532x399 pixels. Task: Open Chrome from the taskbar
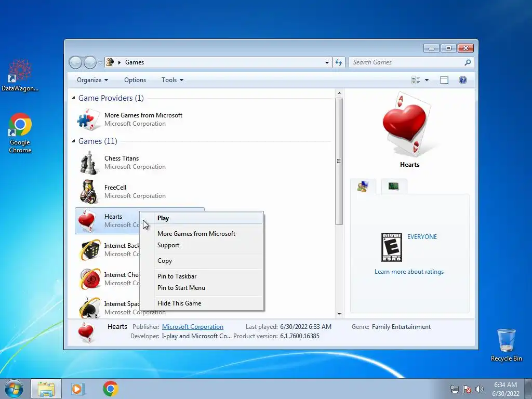pyautogui.click(x=110, y=389)
